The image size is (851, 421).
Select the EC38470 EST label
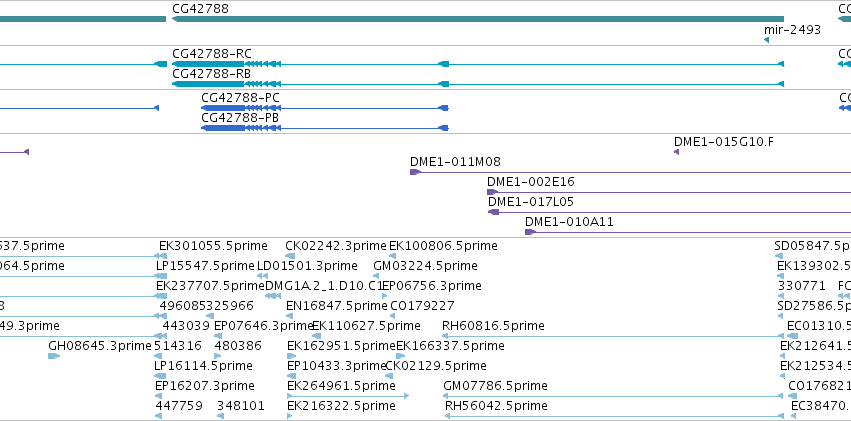pos(821,406)
